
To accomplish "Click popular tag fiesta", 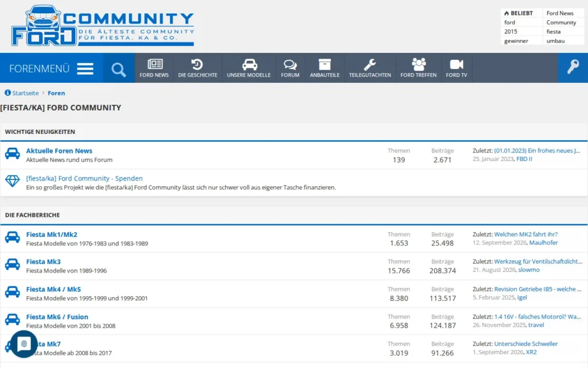I will (554, 32).
